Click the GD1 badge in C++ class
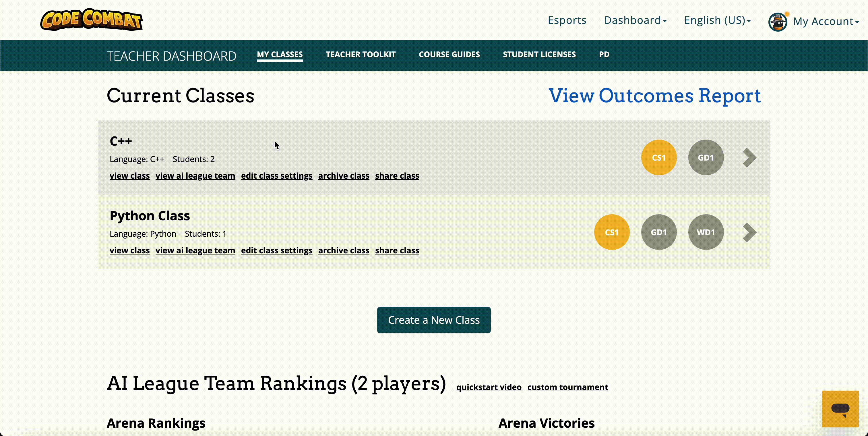This screenshot has height=436, width=868. [x=706, y=157]
